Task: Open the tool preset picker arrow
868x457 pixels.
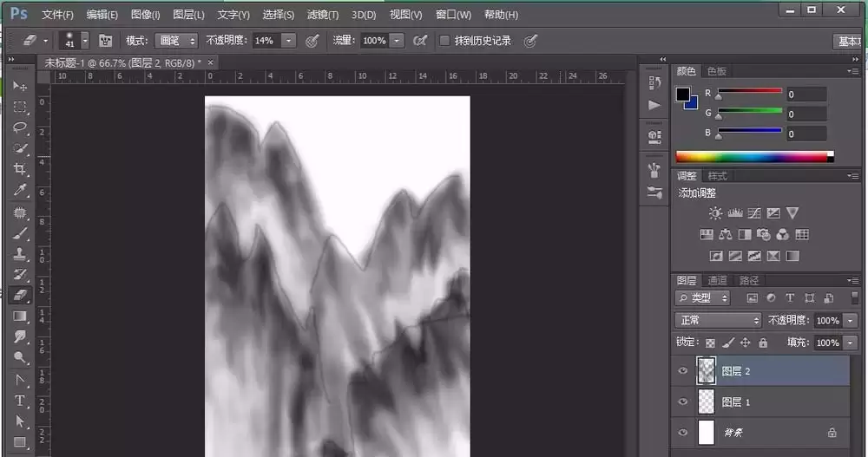Action: tap(45, 41)
